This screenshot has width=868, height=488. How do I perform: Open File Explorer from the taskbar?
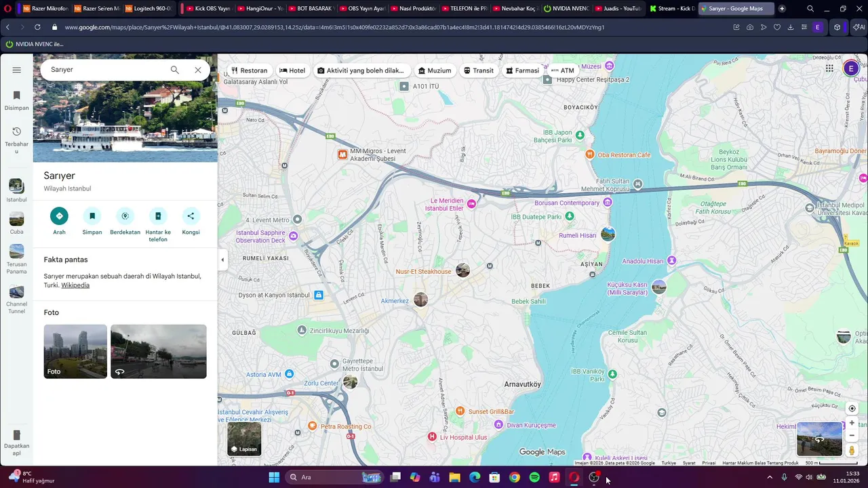tap(455, 477)
